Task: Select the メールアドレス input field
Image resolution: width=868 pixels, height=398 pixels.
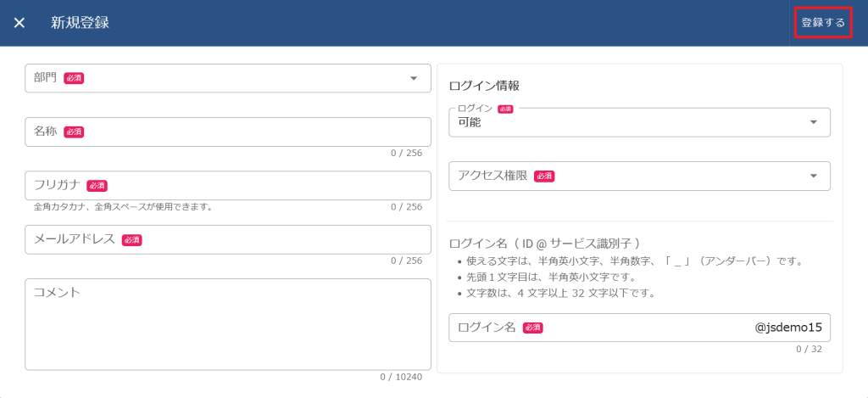Action: pos(271,239)
